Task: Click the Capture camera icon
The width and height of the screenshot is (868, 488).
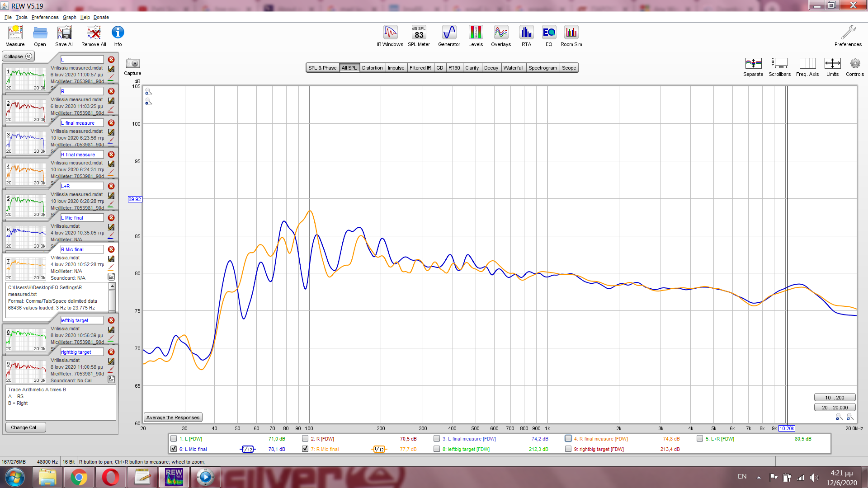Action: [x=132, y=64]
